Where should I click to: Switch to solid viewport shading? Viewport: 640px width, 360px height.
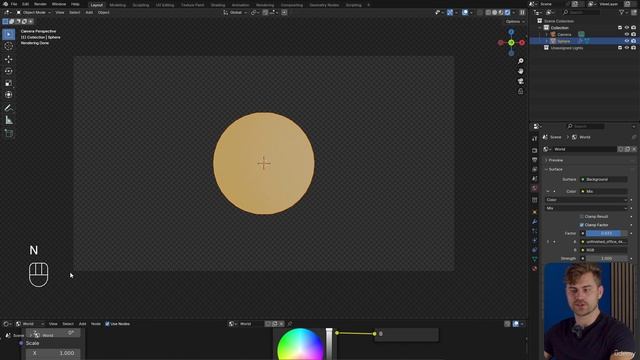[x=495, y=13]
